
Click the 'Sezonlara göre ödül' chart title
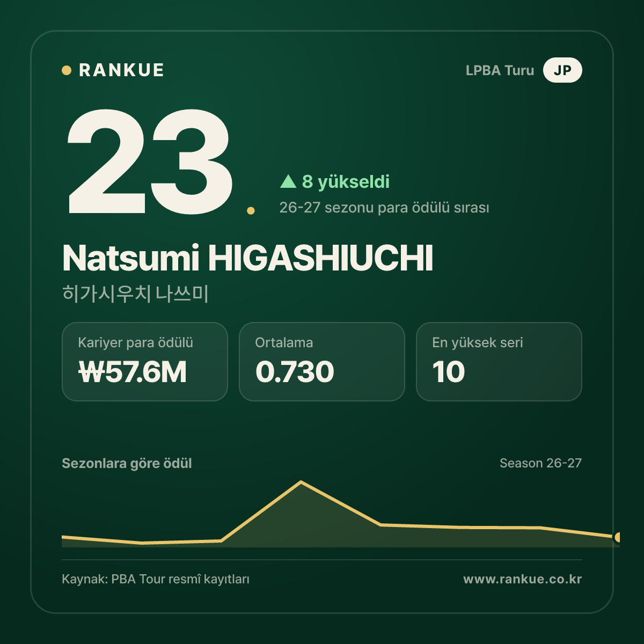click(127, 463)
